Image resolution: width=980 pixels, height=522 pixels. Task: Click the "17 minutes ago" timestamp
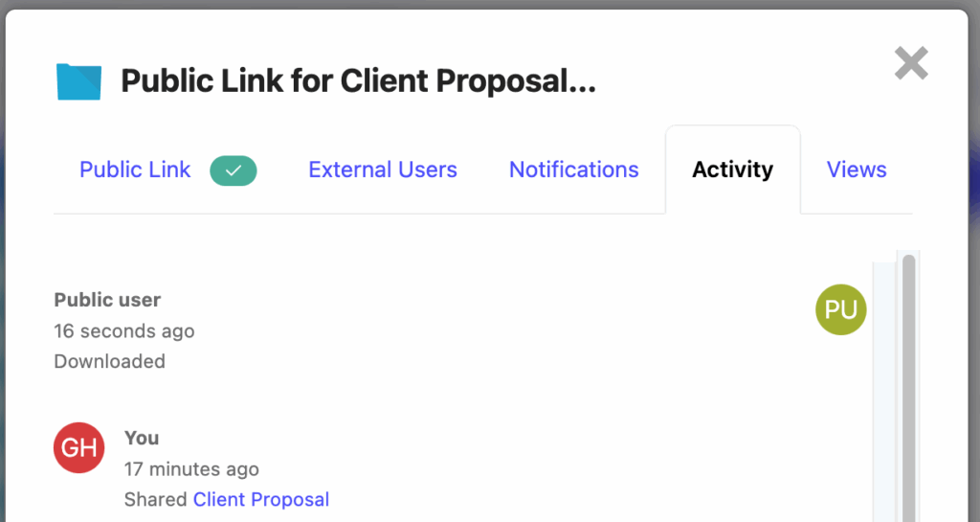pos(191,469)
